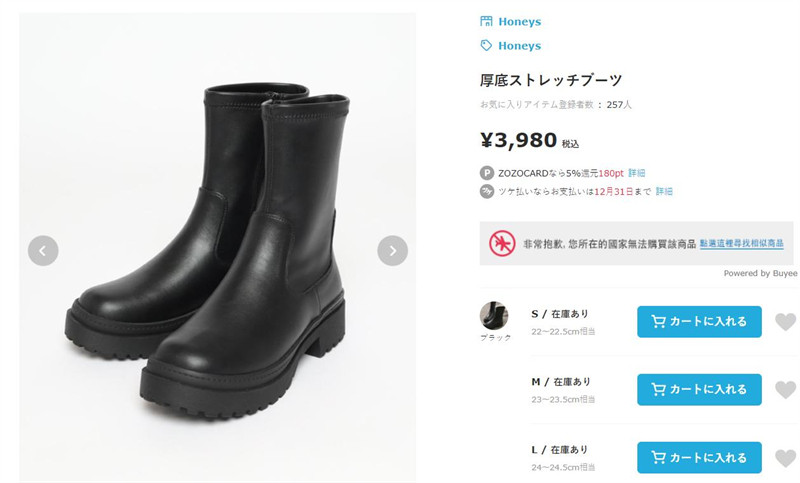Favorite the L size with heart
This screenshot has width=800, height=483.
(x=786, y=458)
